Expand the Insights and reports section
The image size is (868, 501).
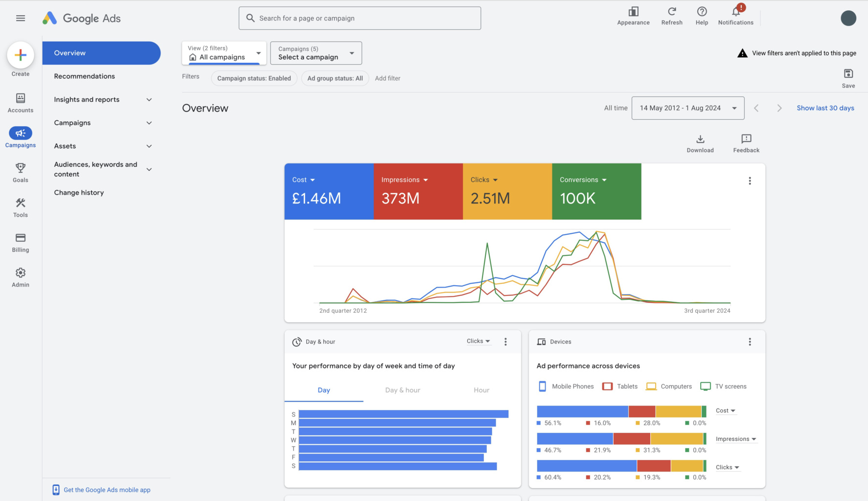101,99
